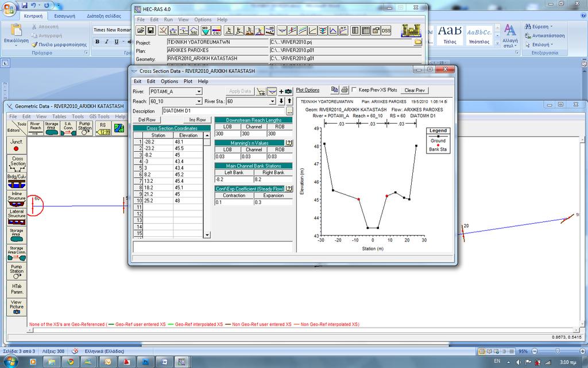Open hydraulic design (HD) functions icon
The image size is (588, 368).
(x=270, y=30)
